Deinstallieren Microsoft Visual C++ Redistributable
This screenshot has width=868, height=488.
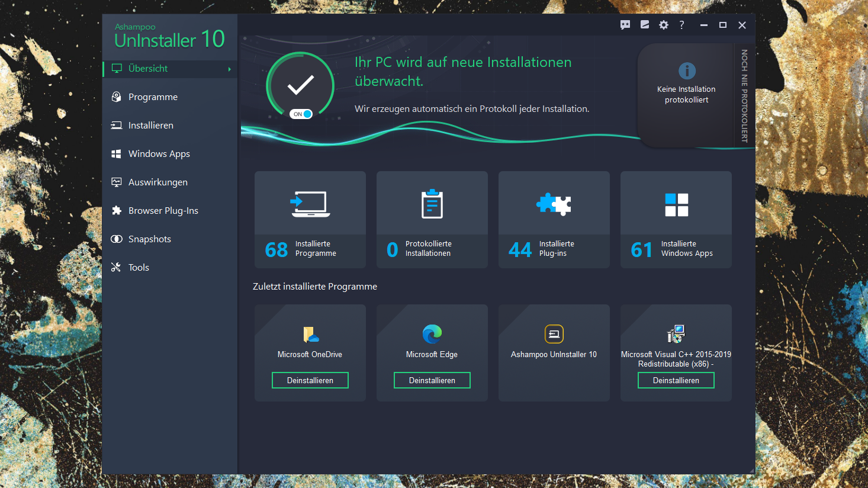point(676,380)
